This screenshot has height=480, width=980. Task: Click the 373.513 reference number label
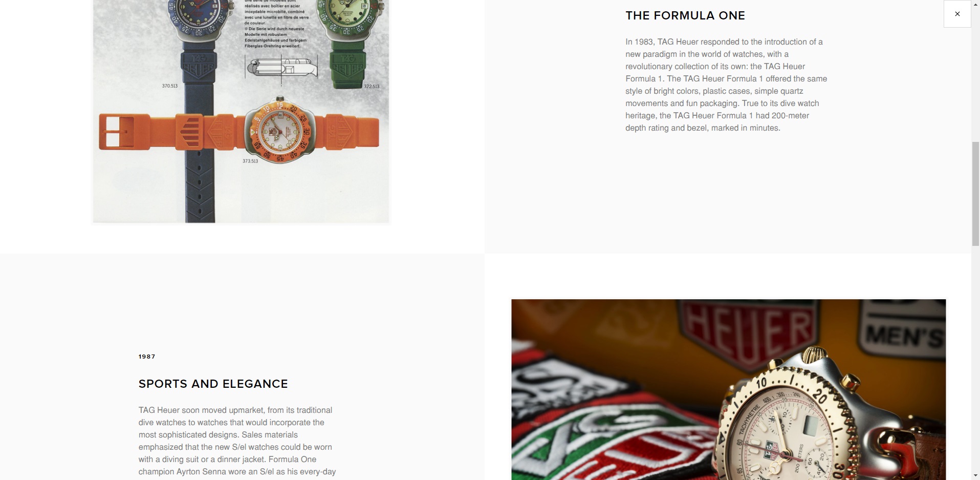[x=250, y=161]
